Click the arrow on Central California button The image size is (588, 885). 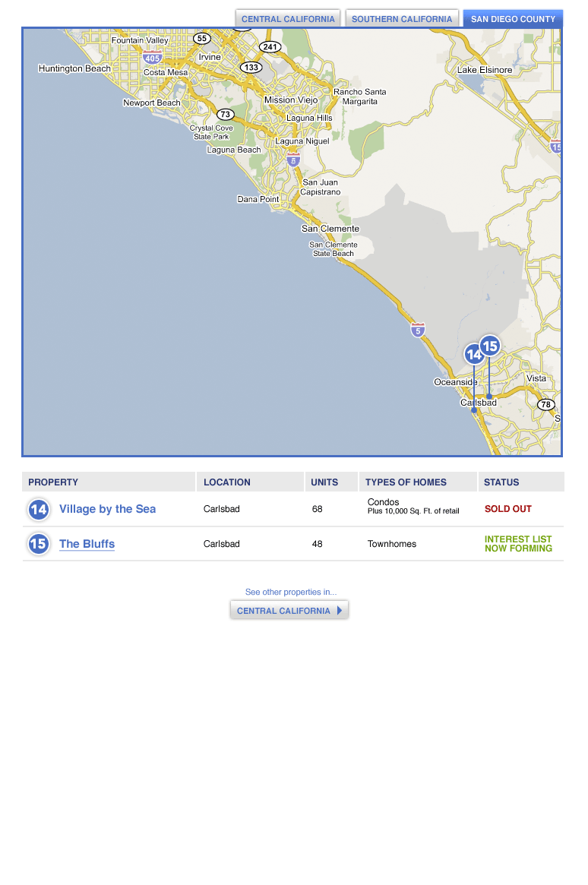(x=340, y=610)
